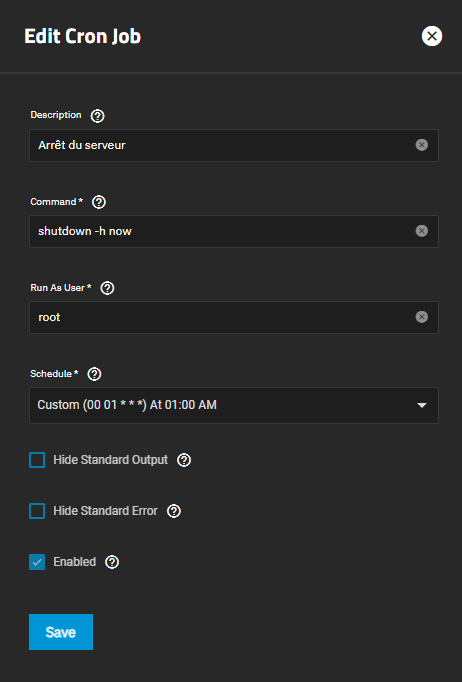The width and height of the screenshot is (462, 682).
Task: Open help tooltip for Description
Action: click(97, 116)
